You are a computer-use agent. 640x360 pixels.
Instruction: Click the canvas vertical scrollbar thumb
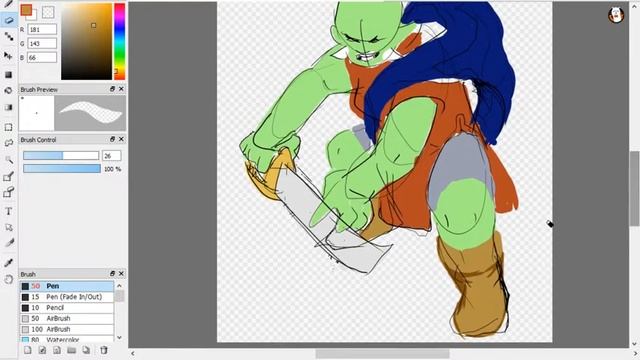tap(634, 188)
